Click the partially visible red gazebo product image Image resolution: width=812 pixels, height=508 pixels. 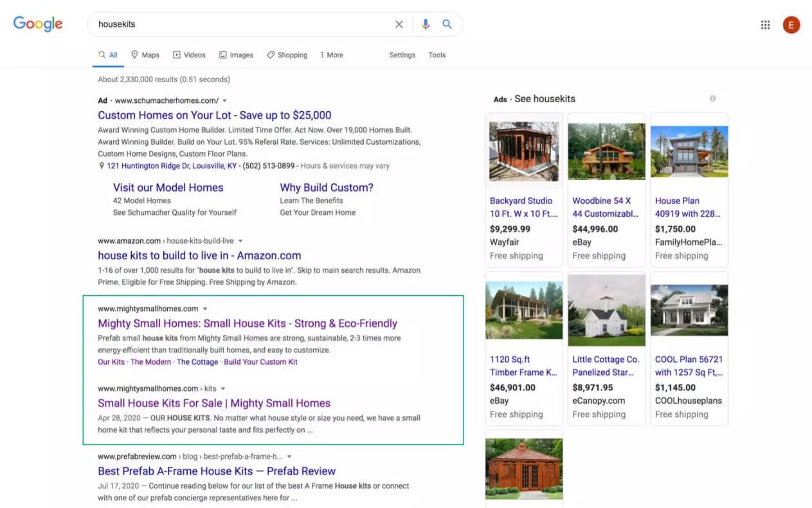[524, 469]
